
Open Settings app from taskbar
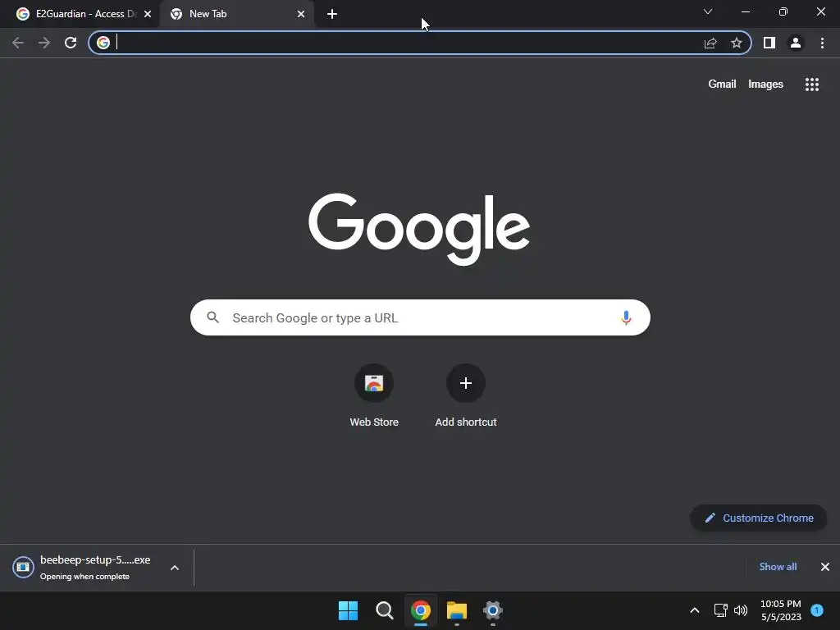(493, 610)
